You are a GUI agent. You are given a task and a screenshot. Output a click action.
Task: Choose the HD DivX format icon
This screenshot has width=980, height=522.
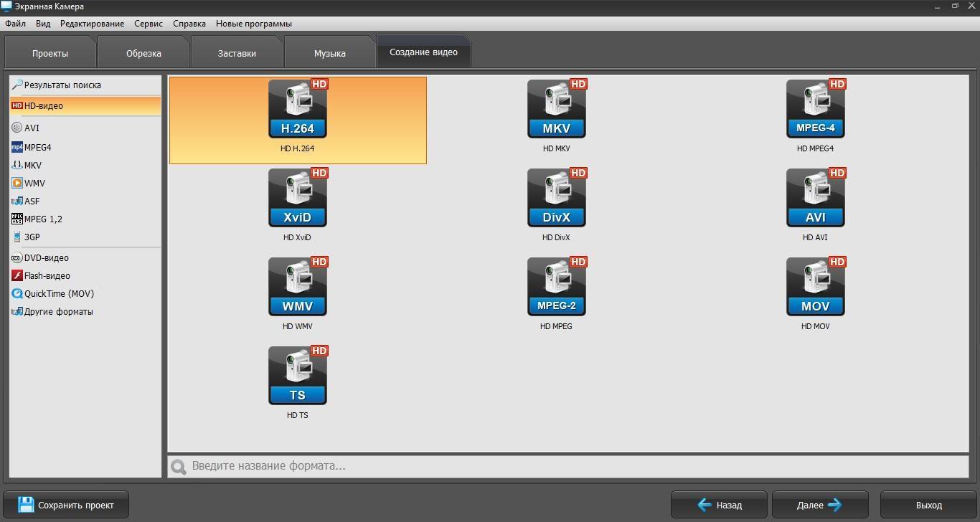point(557,197)
